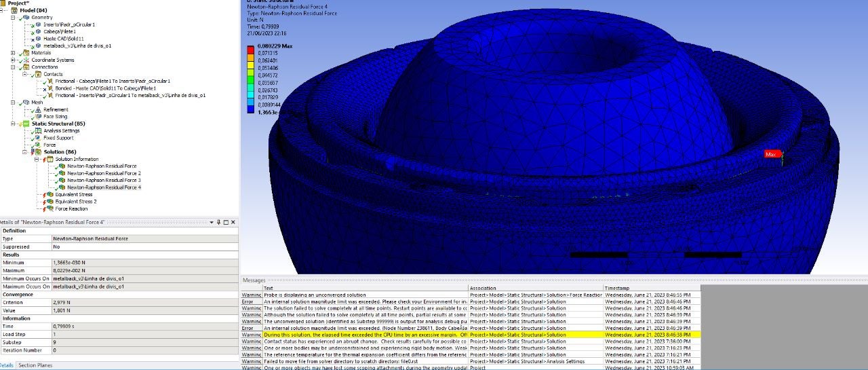Click the Equivalent Stress 2 result icon
This screenshot has width=868, height=370.
tap(50, 202)
